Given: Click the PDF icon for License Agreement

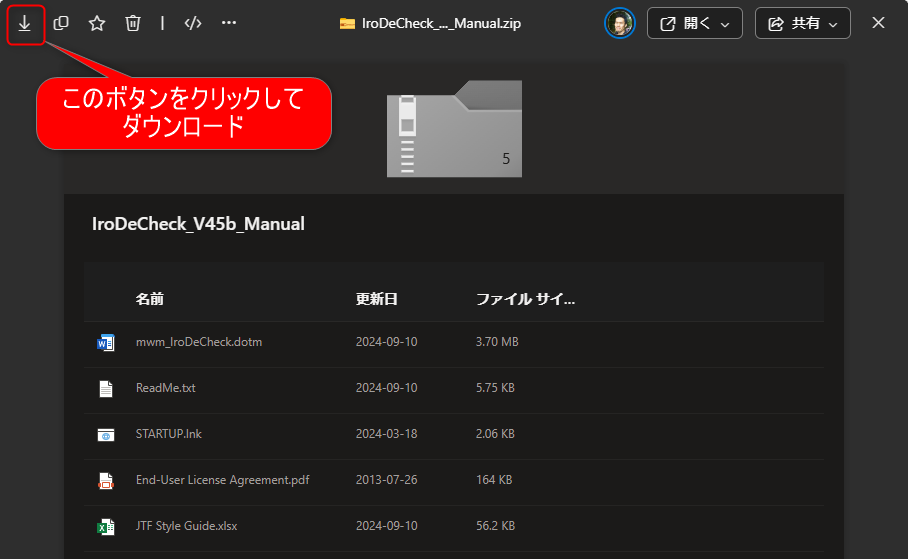Looking at the screenshot, I should pos(106,480).
